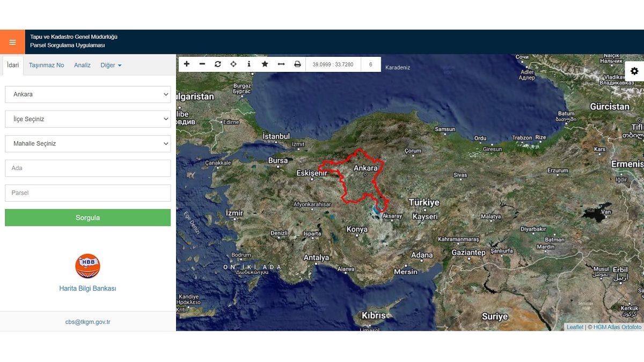Click inside the Ada input field
This screenshot has height=362, width=644.
point(87,168)
